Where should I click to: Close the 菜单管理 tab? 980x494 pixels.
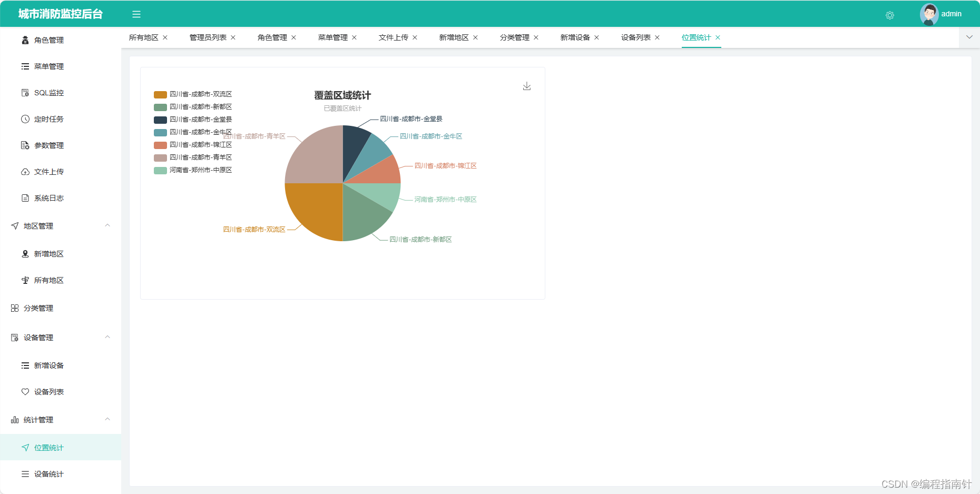click(x=354, y=37)
